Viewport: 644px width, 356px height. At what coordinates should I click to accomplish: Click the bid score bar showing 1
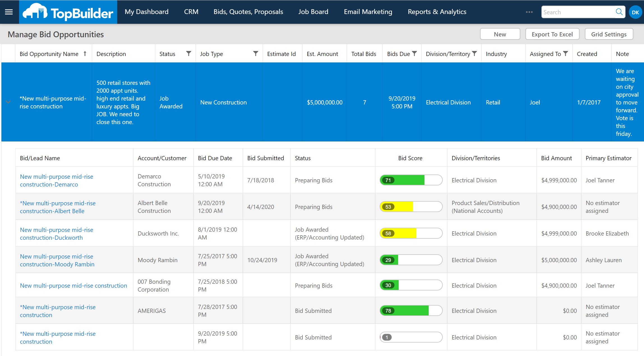pyautogui.click(x=411, y=337)
